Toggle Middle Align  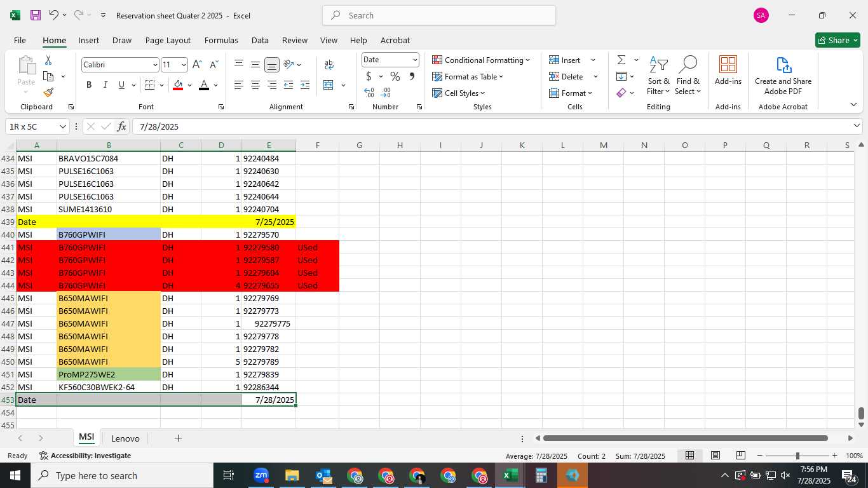(x=255, y=65)
